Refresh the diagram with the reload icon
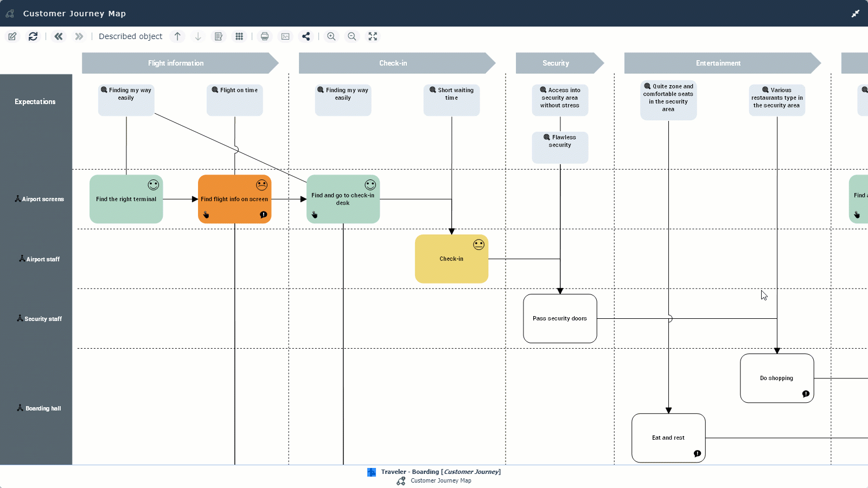Screen dimensions: 868x488 [33, 36]
